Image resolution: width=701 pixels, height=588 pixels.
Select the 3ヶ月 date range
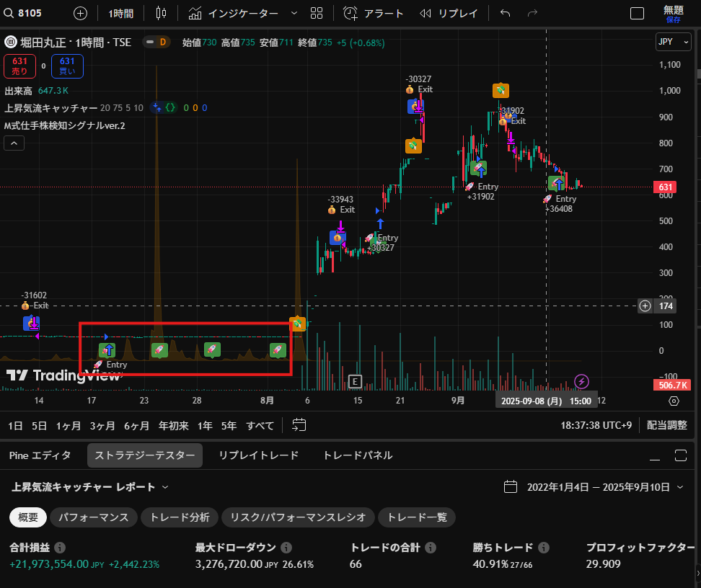click(102, 425)
